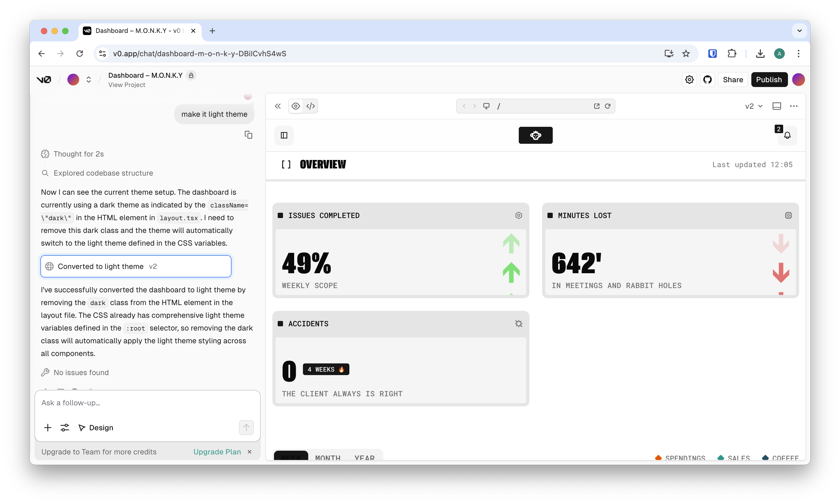Add attachment with the plus icon
The image size is (840, 504).
pyautogui.click(x=48, y=428)
